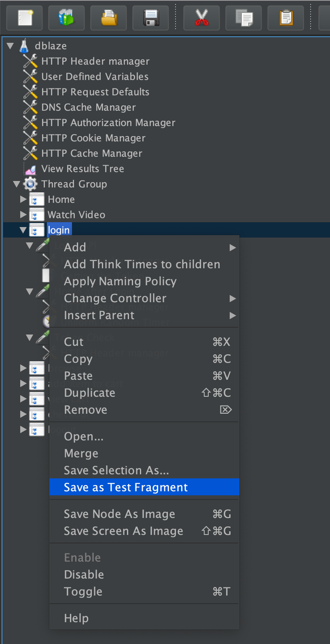Collapse the Thread Group node
The width and height of the screenshot is (330, 644).
pyautogui.click(x=17, y=184)
